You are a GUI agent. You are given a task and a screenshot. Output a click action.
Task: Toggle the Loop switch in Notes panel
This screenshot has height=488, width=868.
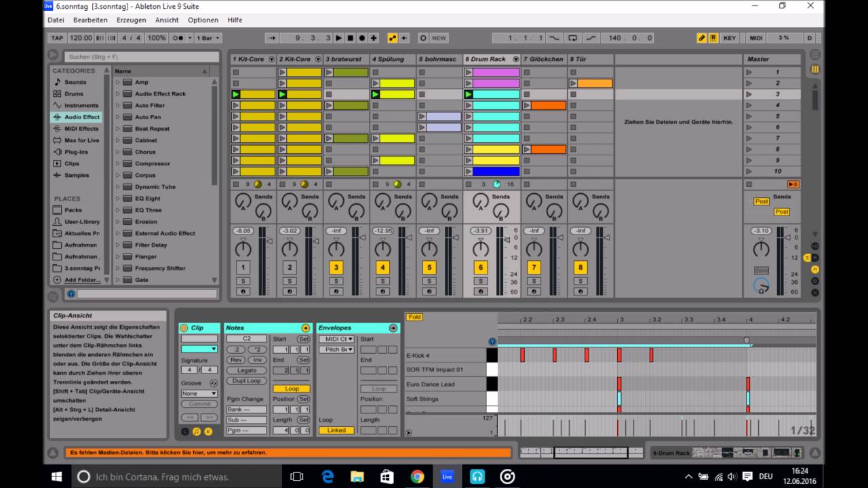click(x=292, y=389)
